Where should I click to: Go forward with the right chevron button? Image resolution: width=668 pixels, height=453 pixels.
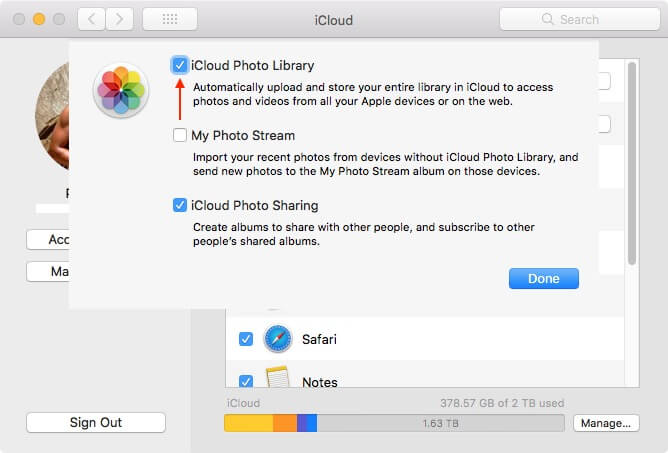(x=119, y=19)
